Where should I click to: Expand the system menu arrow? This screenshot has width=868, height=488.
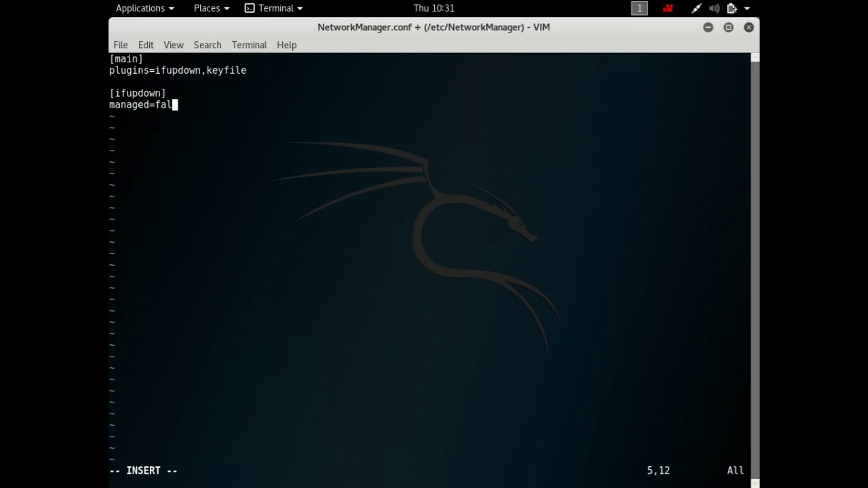pos(747,8)
